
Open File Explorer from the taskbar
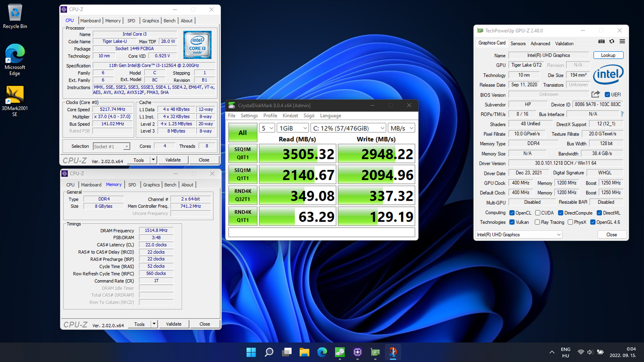(x=305, y=352)
